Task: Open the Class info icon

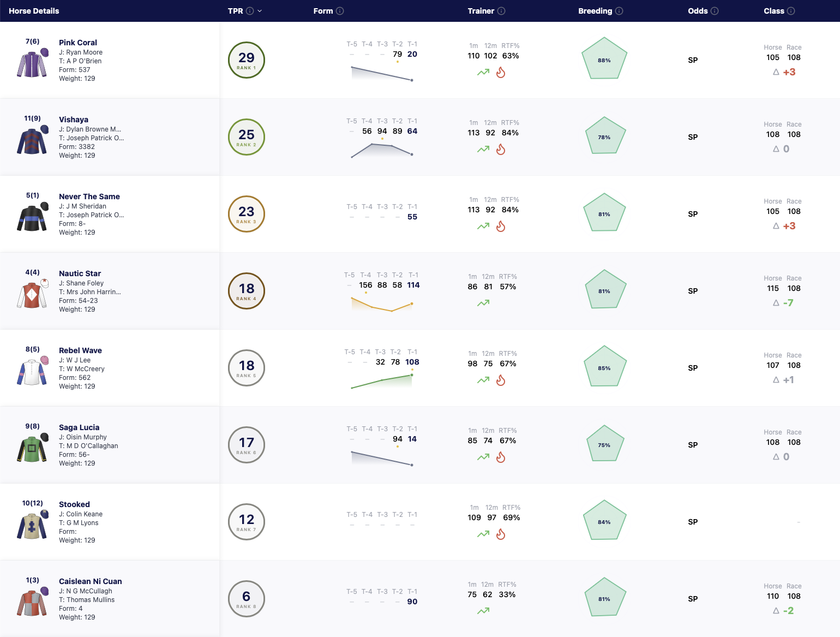Action: (x=791, y=11)
